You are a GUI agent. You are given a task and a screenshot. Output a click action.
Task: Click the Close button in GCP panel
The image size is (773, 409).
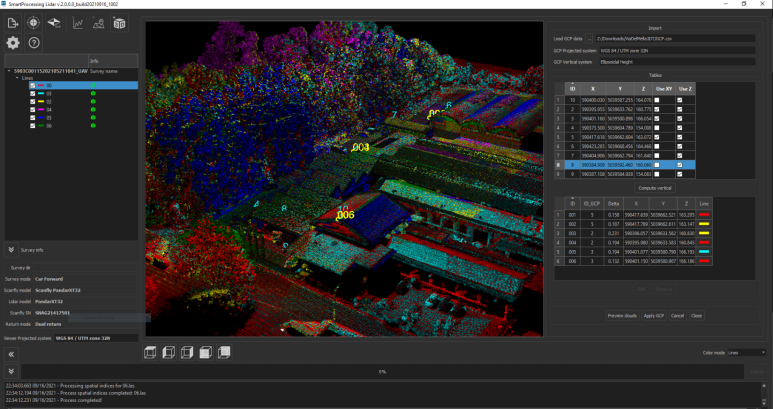coord(696,315)
